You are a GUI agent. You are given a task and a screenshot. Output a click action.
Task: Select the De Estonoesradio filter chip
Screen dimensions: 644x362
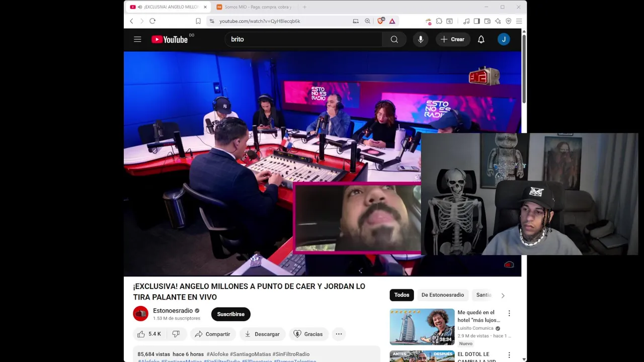pyautogui.click(x=443, y=295)
